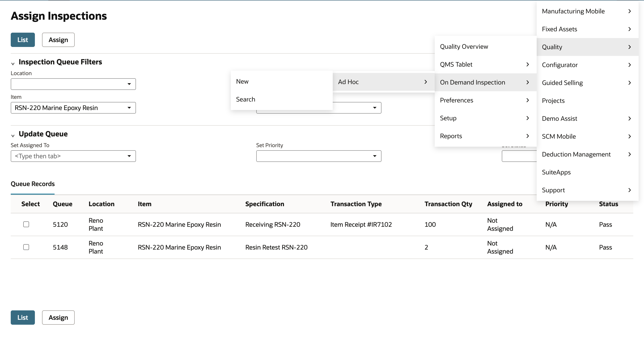This screenshot has width=644, height=356.
Task: Open Quality Overview from the Quality menu
Action: click(485, 47)
